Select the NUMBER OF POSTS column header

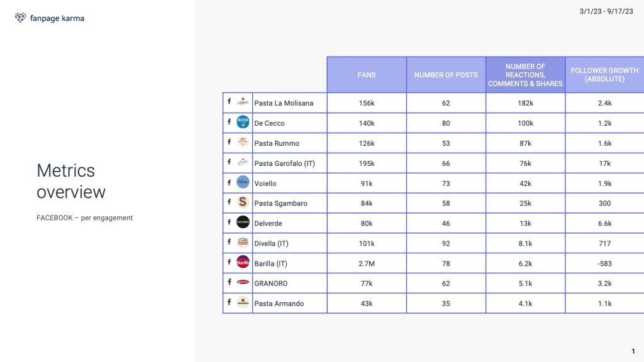tap(446, 75)
